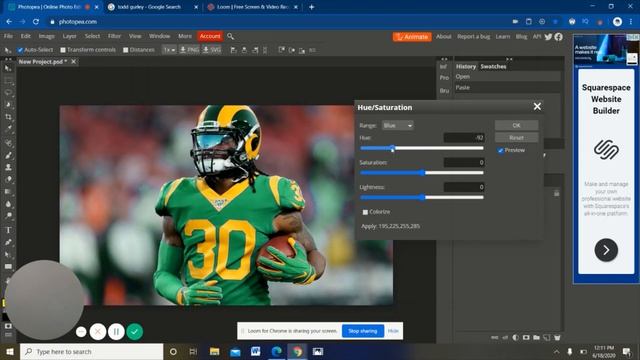The width and height of the screenshot is (640, 360).
Task: Finish the Loom recording with green checkmark
Action: (x=135, y=332)
